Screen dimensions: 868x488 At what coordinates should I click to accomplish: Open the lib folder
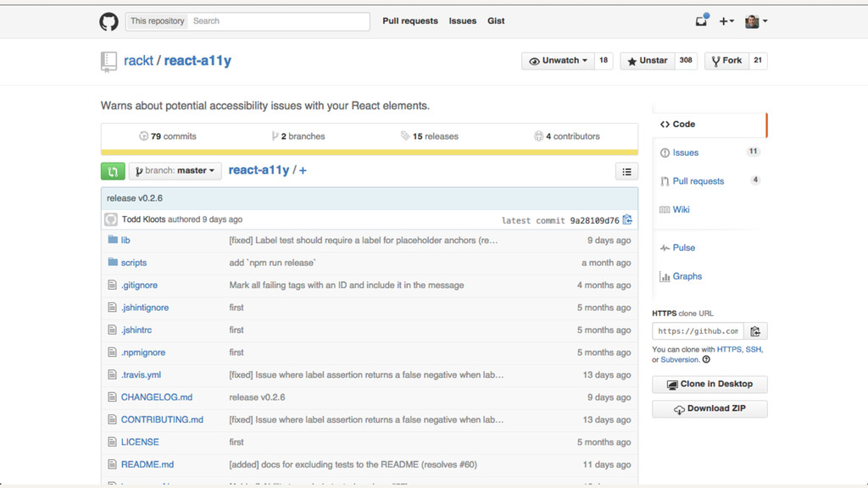[x=125, y=240]
